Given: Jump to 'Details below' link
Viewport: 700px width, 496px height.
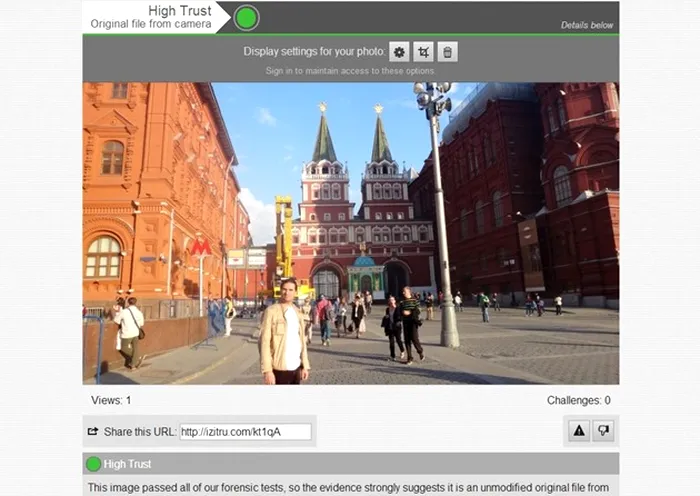Looking at the screenshot, I should coord(587,25).
